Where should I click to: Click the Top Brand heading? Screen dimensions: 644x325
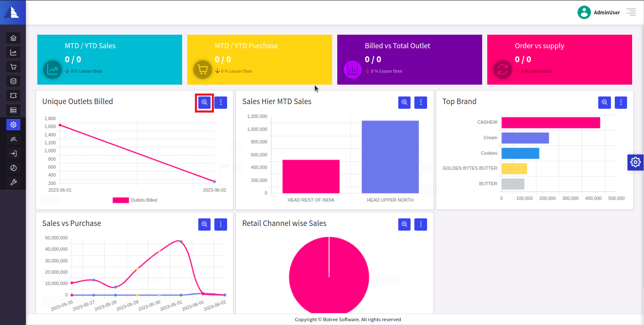tap(459, 102)
